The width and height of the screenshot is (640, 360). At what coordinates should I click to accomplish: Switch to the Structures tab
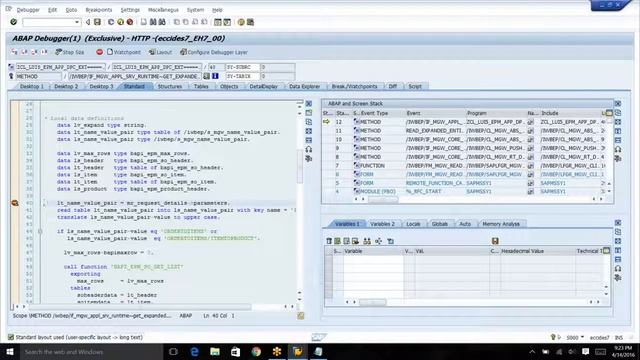tap(170, 87)
